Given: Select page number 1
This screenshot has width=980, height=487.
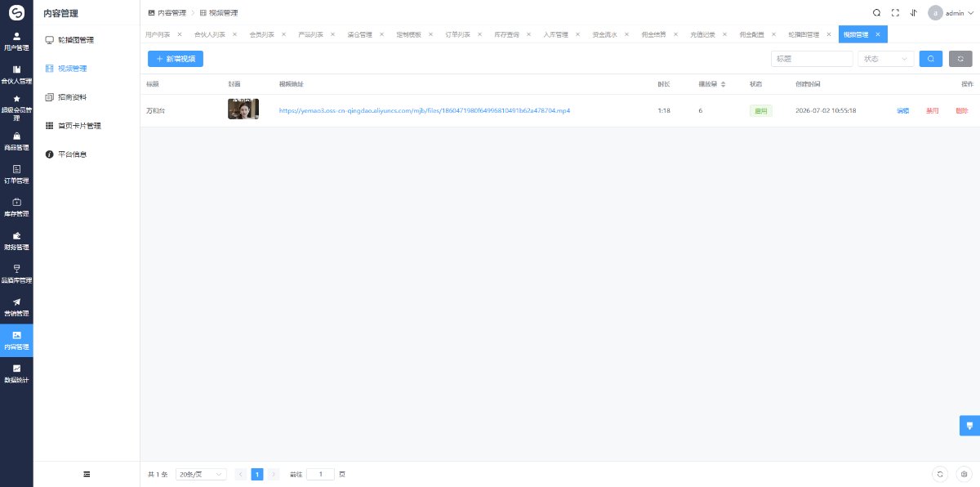Looking at the screenshot, I should [257, 474].
